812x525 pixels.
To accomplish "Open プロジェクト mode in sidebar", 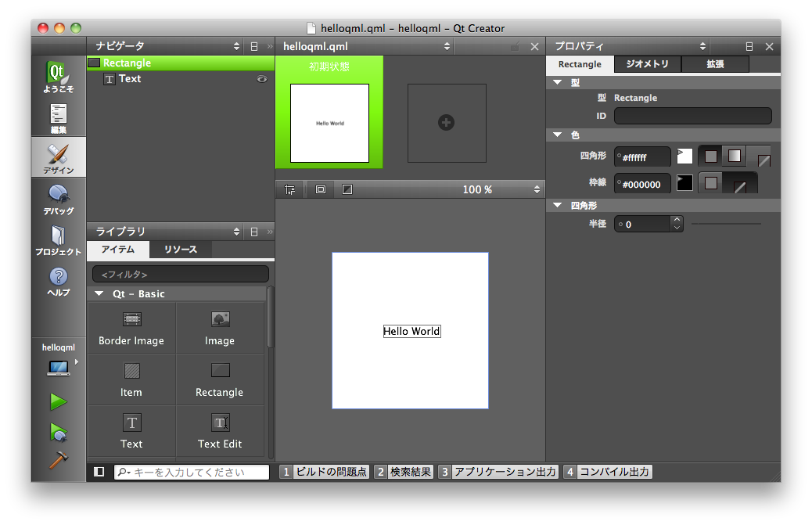I will click(x=59, y=239).
